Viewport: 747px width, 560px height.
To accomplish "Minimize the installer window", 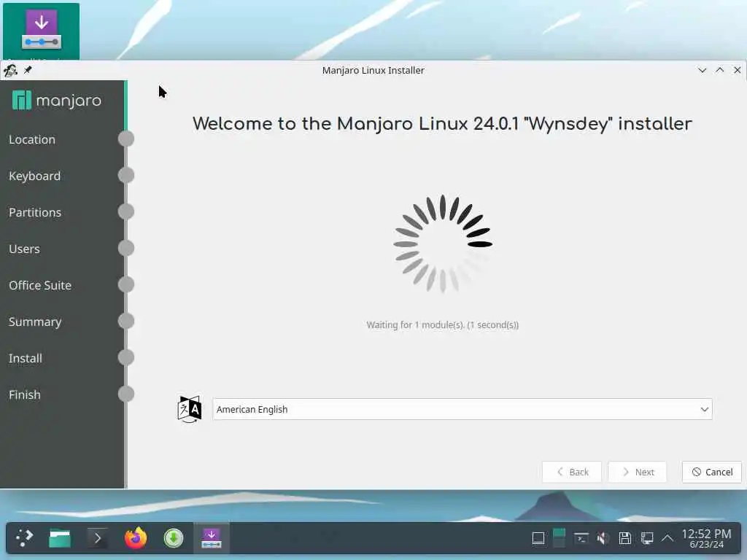I will [x=703, y=71].
